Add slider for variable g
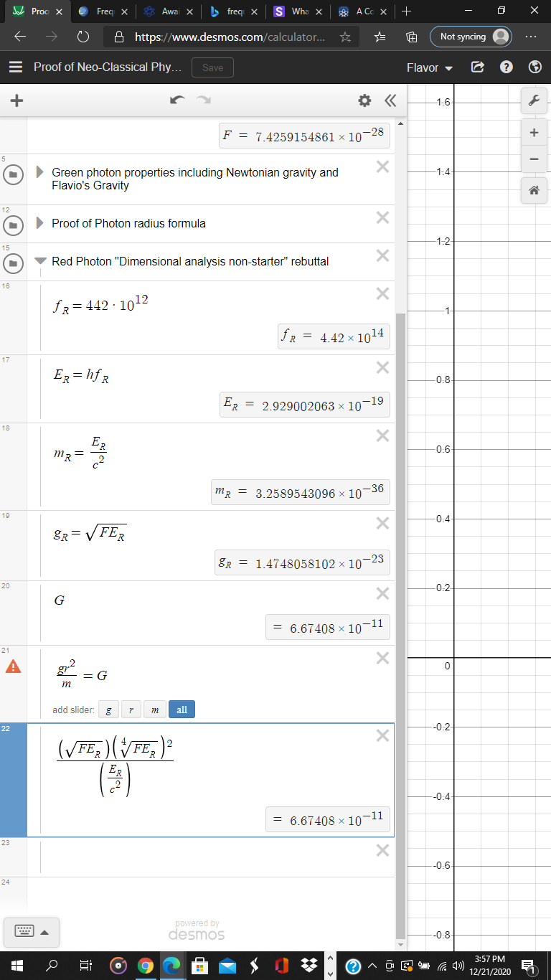 point(108,710)
